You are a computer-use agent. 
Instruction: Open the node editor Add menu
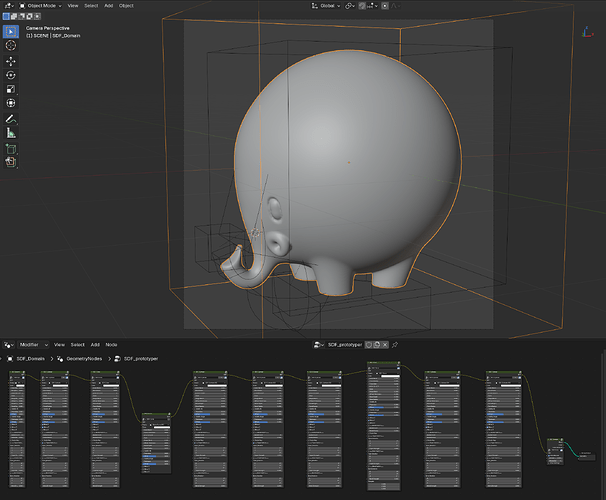pyautogui.click(x=95, y=345)
